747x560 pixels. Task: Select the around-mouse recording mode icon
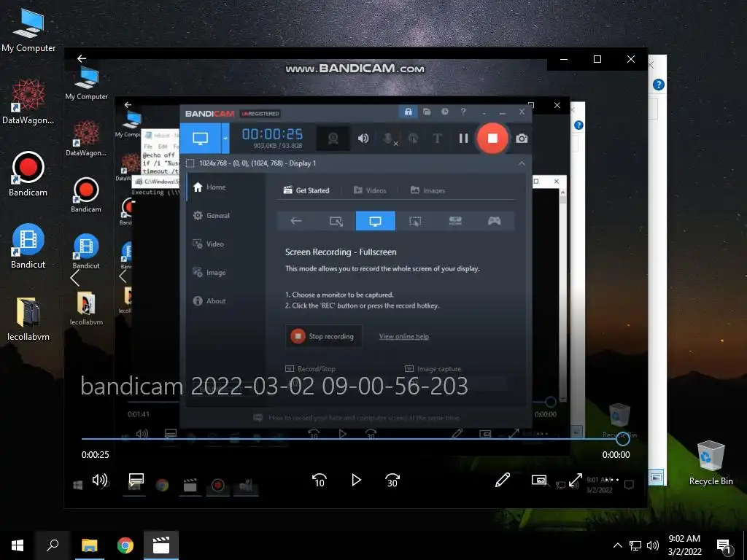point(415,221)
